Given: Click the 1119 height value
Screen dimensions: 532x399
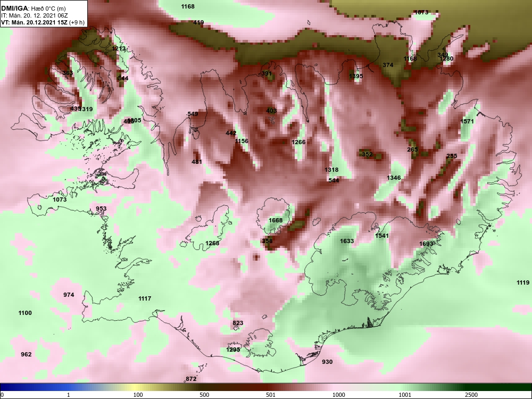Looking at the screenshot, I should (523, 282).
